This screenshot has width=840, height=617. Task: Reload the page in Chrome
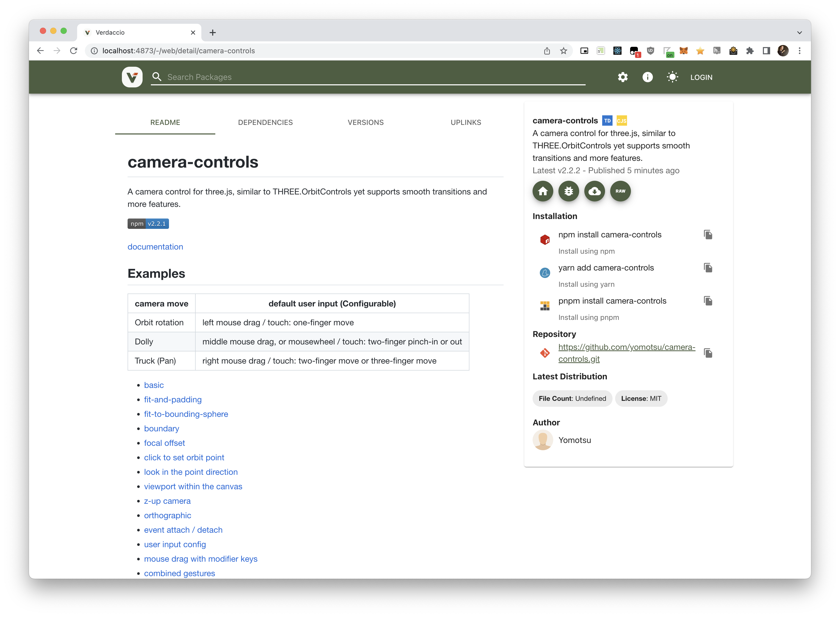tap(73, 51)
